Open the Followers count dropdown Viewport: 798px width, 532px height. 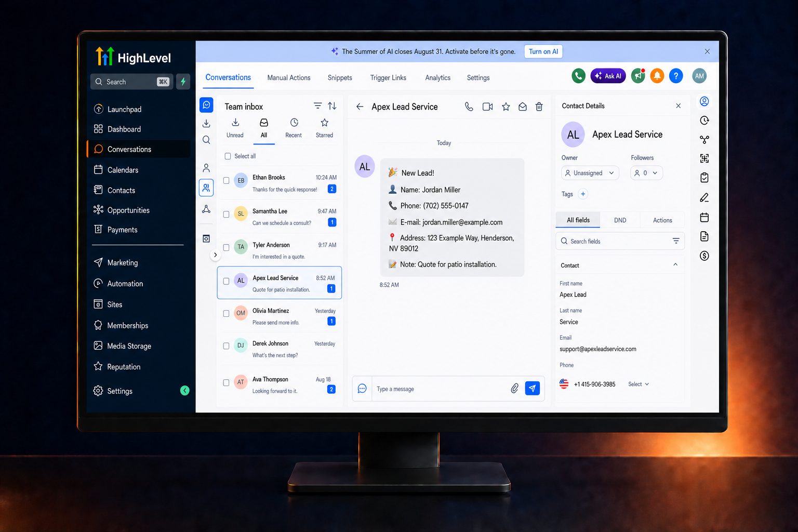647,173
